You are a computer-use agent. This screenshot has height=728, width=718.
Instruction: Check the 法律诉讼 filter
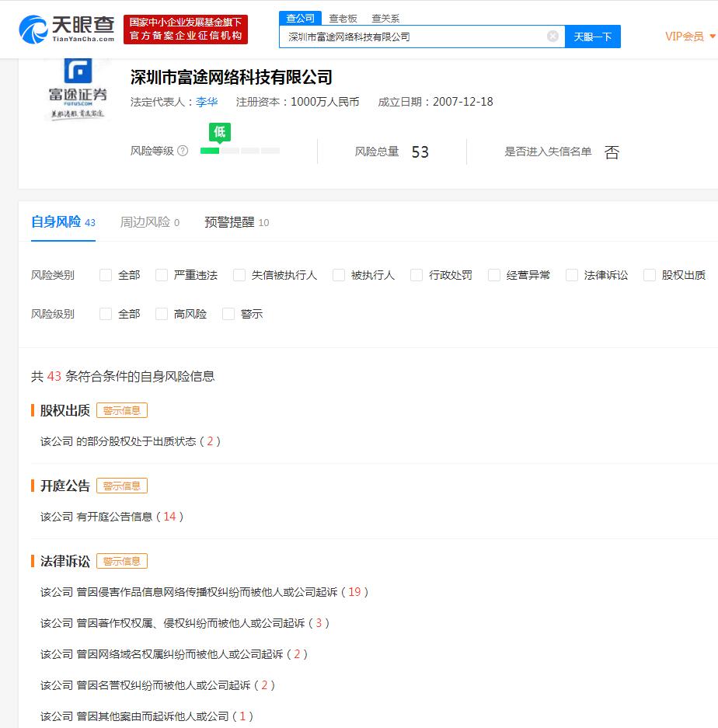coord(572,275)
